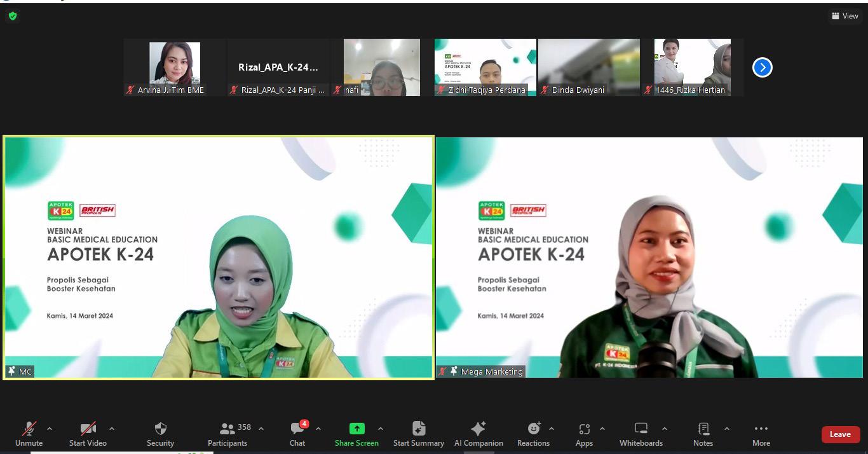The height and width of the screenshot is (454, 868).
Task: Click muted mic icon on Dinda Dwiyani's thumbnail
Action: 545,90
